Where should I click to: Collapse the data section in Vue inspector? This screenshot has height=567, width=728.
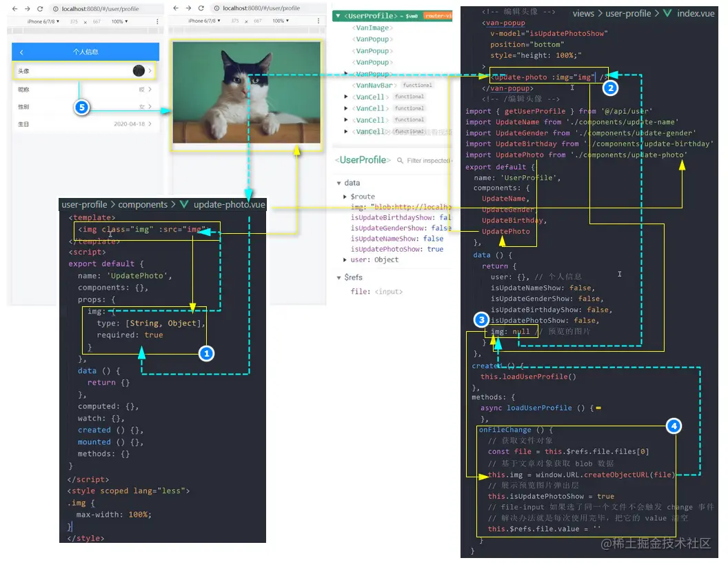(x=339, y=183)
